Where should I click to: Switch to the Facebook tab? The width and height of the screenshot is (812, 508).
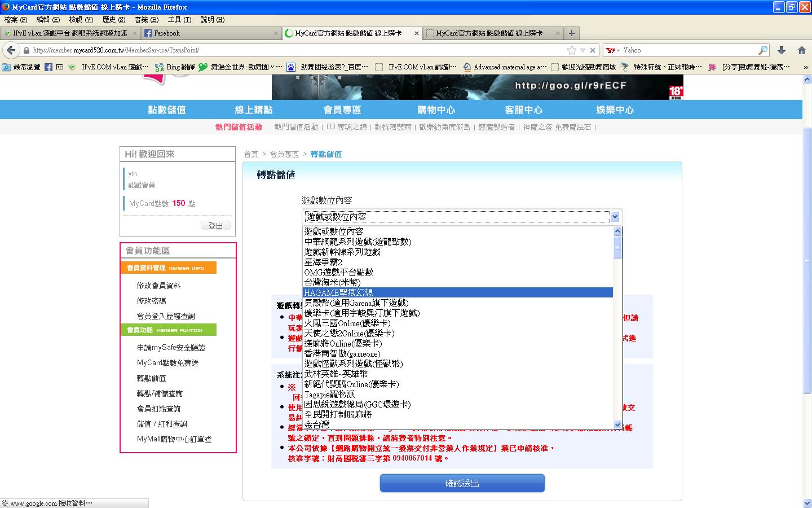[209, 33]
